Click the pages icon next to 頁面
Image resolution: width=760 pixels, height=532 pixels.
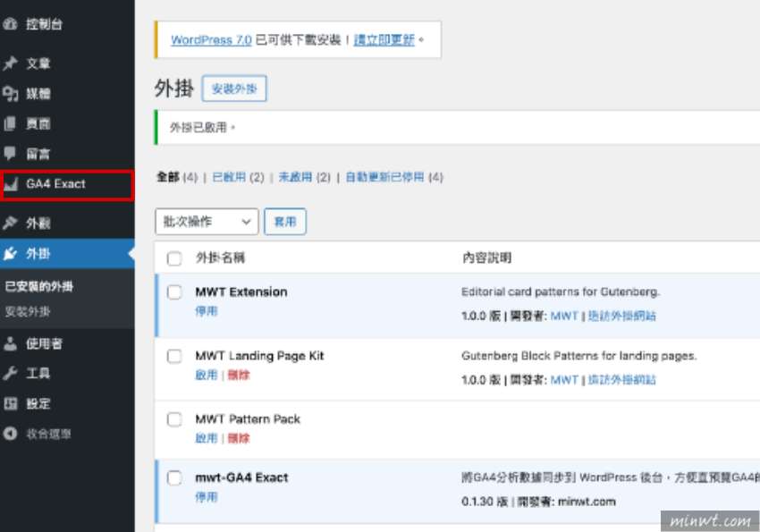tap(10, 123)
